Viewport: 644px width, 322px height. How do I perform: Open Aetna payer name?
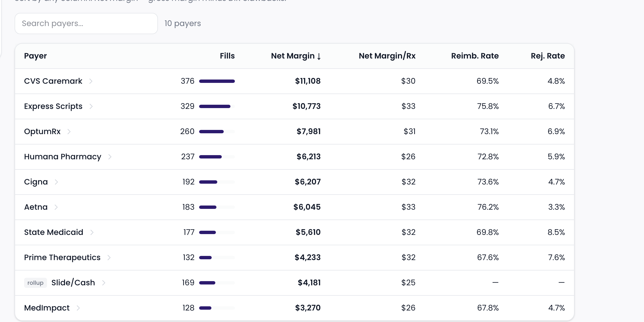pyautogui.click(x=36, y=207)
